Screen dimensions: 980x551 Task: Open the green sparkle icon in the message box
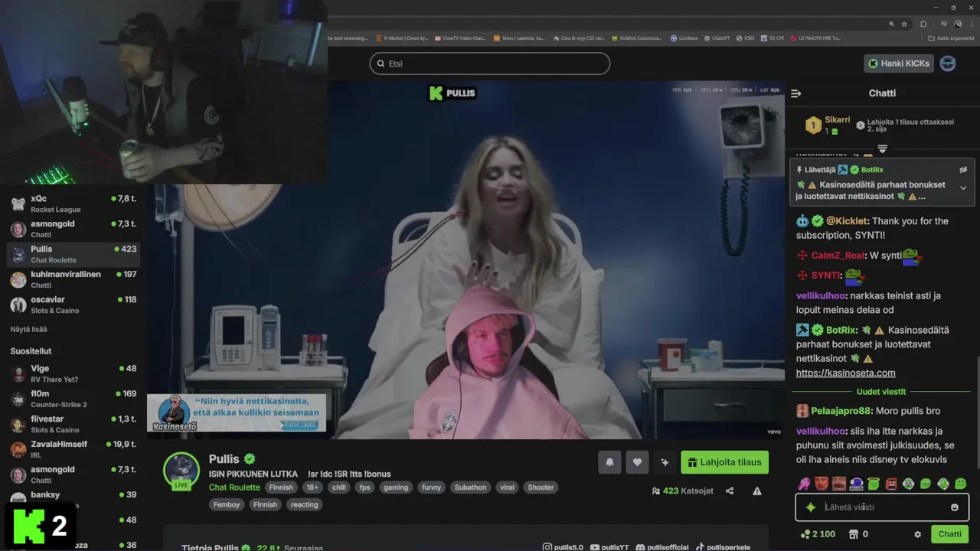[810, 507]
